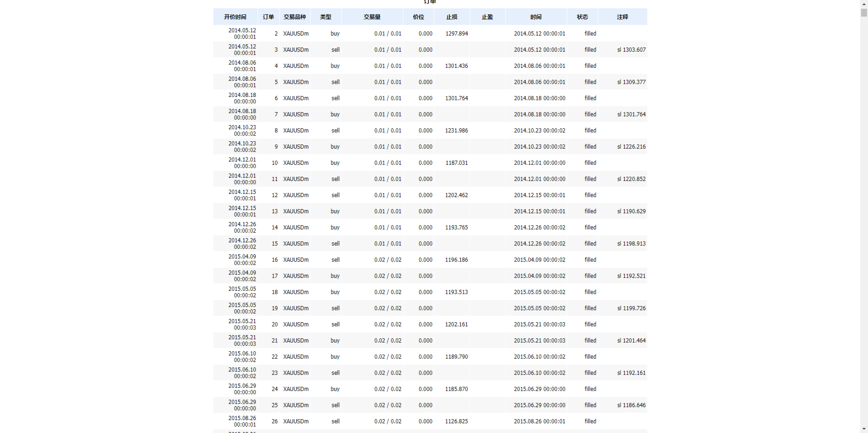Select stop loss value 1297.894
The width and height of the screenshot is (868, 433).
[x=457, y=34]
